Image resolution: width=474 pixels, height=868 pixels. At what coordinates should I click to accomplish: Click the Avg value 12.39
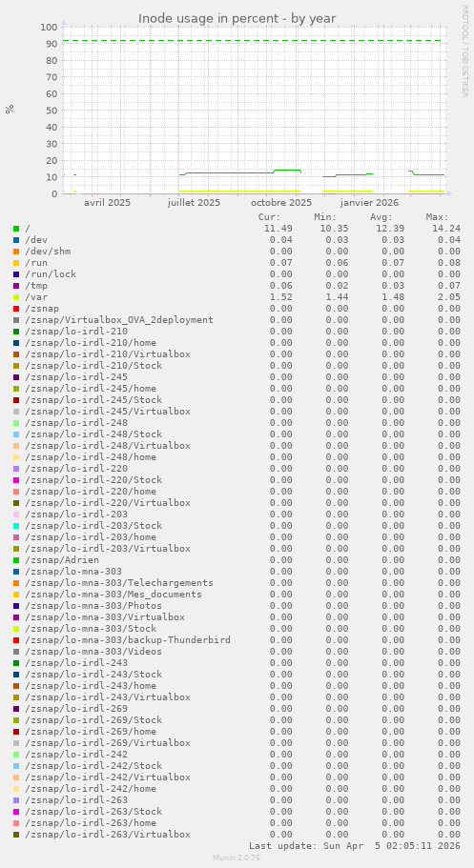click(x=390, y=229)
